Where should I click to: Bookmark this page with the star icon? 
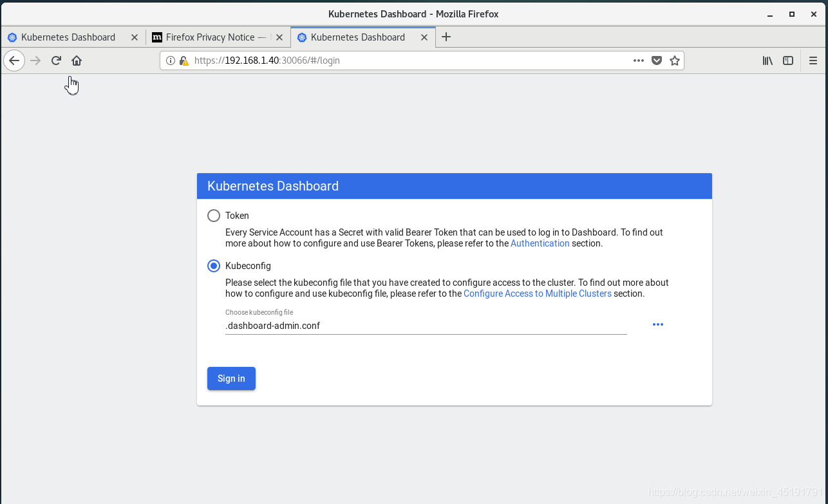[x=675, y=61]
